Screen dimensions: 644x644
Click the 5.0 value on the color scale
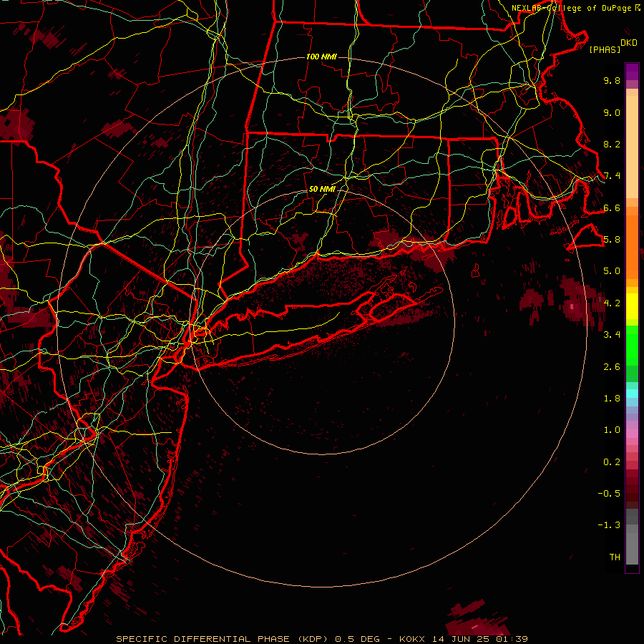(612, 271)
